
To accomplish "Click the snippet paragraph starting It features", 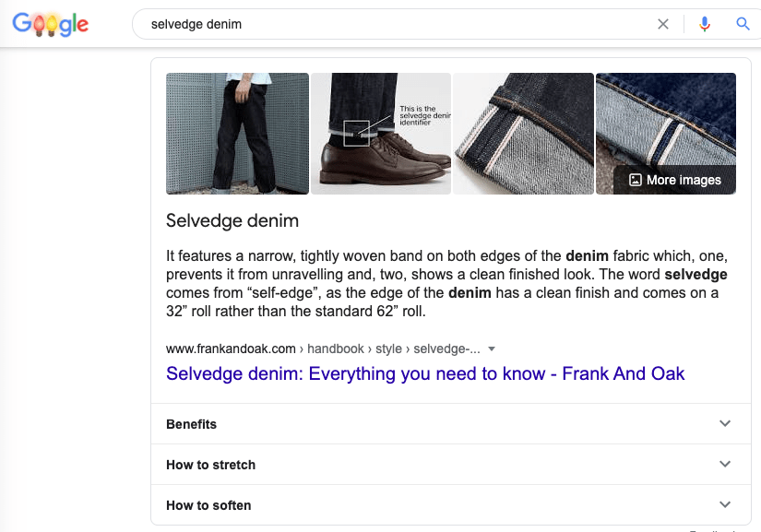I will pyautogui.click(x=446, y=283).
